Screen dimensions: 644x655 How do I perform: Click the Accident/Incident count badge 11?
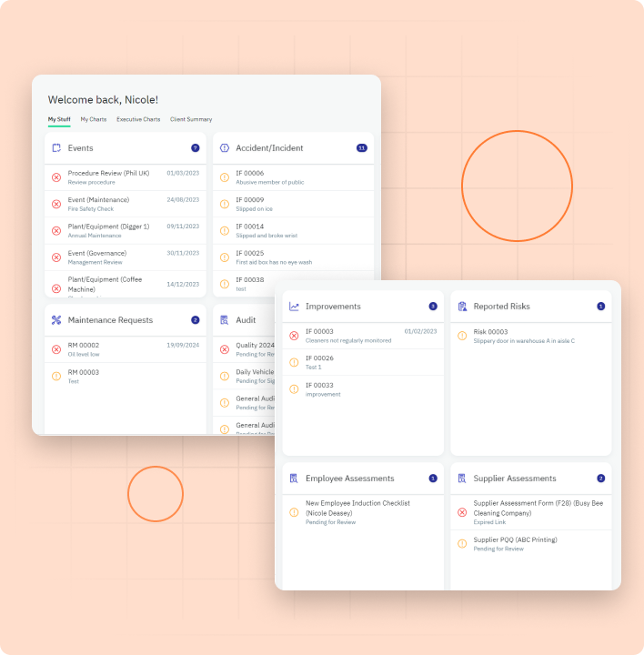click(x=362, y=148)
